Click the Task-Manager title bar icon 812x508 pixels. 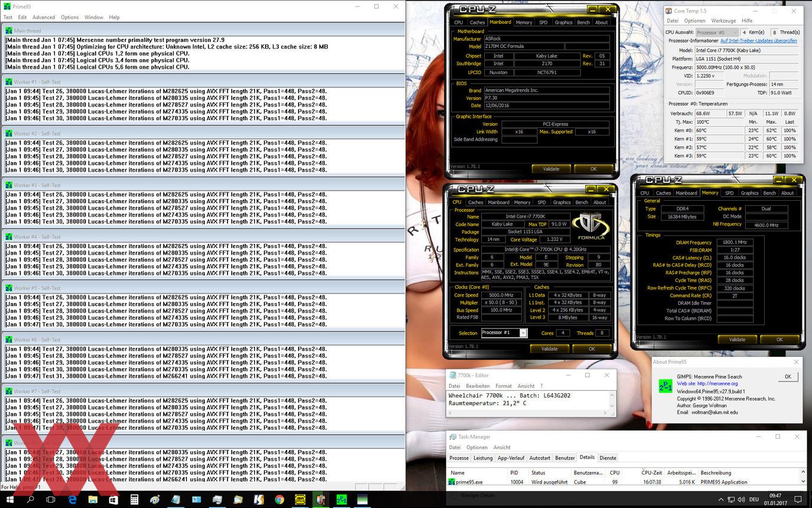pos(453,437)
